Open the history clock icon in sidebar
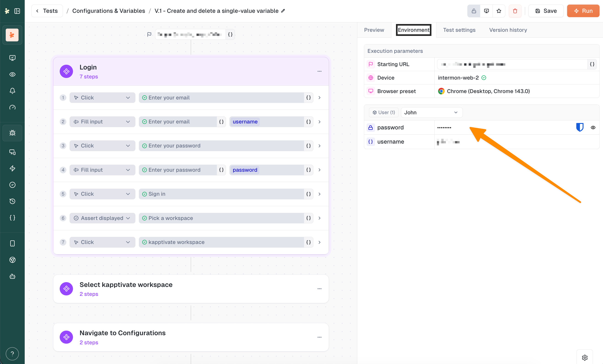This screenshot has width=603, height=364. pyautogui.click(x=12, y=201)
